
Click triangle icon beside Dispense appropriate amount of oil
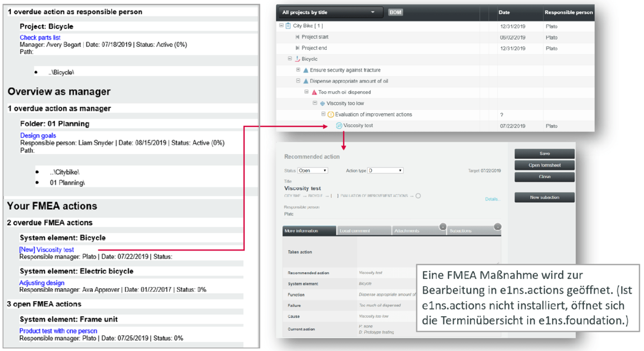[x=306, y=81]
